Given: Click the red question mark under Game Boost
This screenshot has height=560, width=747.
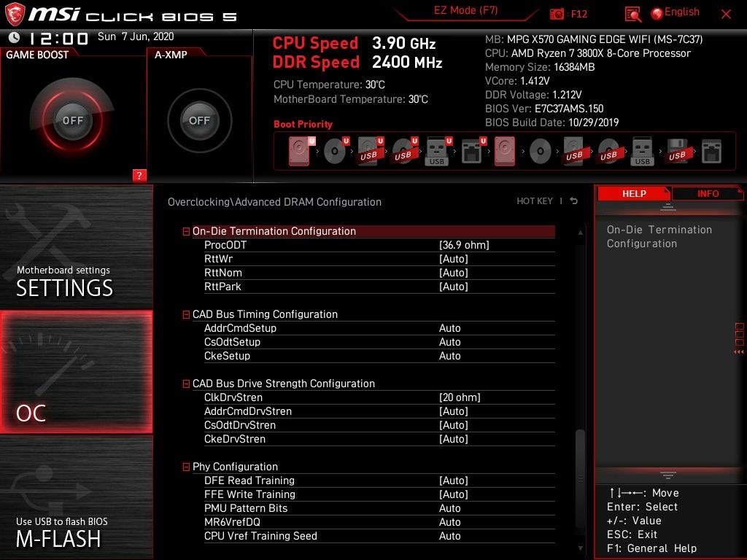Looking at the screenshot, I should point(139,175).
